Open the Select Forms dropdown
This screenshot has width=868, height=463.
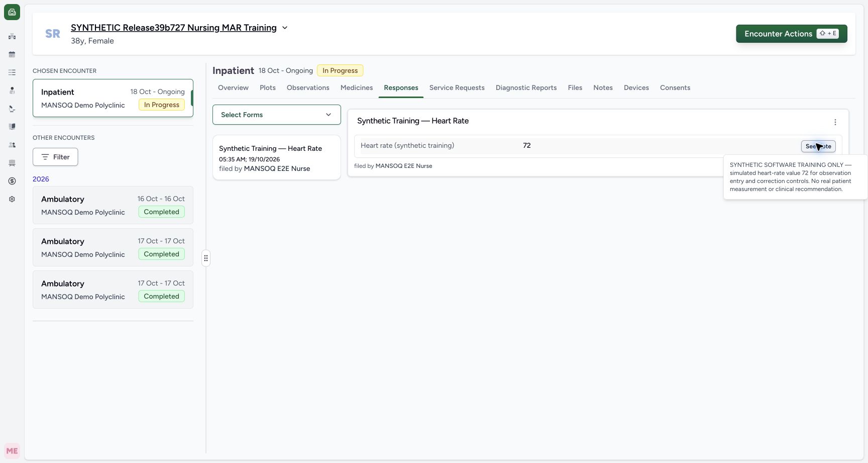click(277, 115)
